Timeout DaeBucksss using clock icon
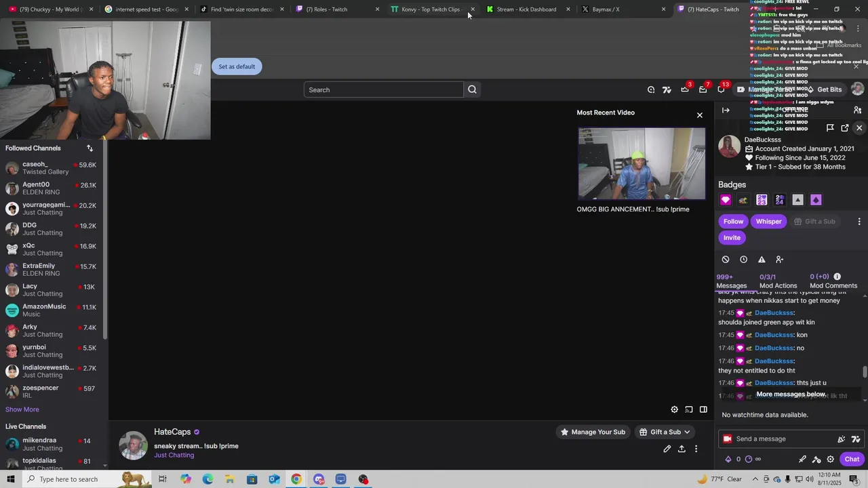This screenshot has height=488, width=868. (x=744, y=260)
